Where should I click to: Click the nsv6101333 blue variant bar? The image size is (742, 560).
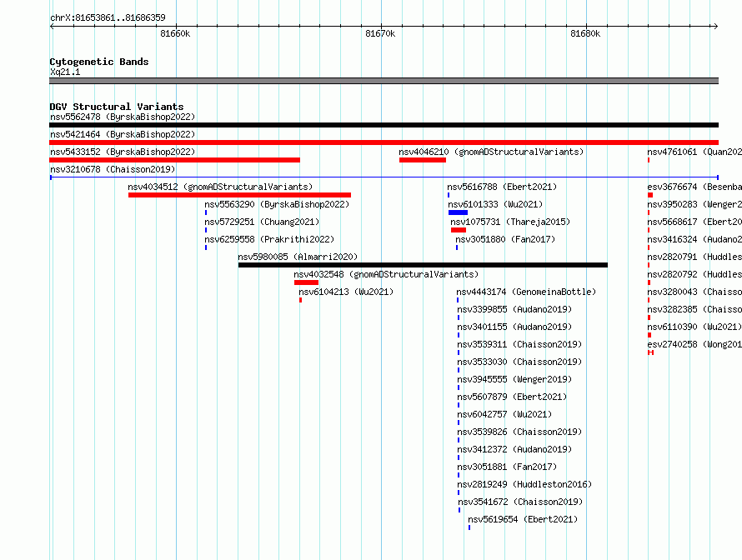tap(458, 212)
